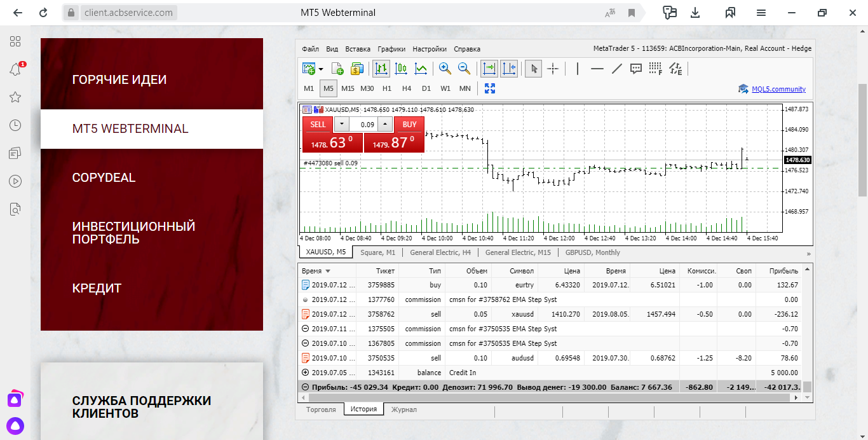This screenshot has height=440, width=868.
Task: Switch chart to bar chart mode
Action: 382,68
